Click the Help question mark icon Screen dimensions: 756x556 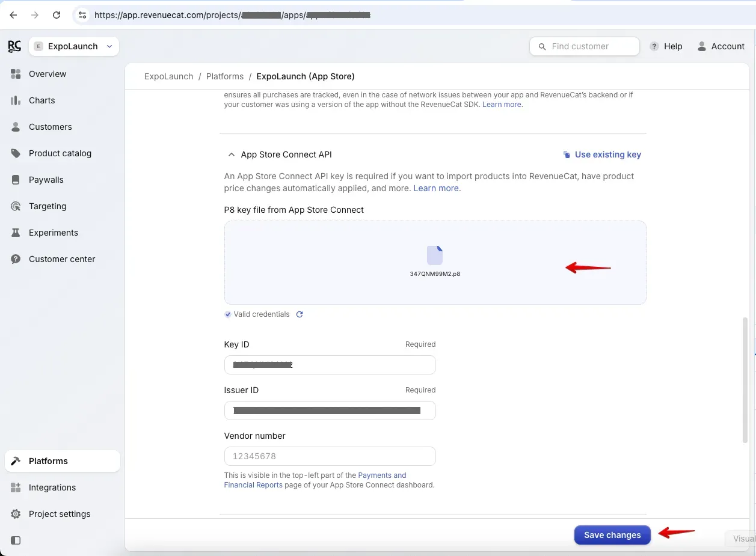(654, 46)
